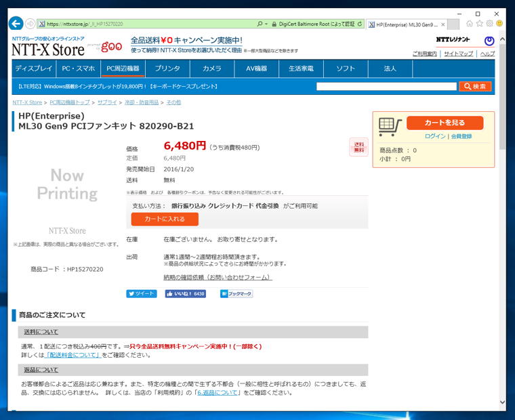515x420 pixels.
Task: Click the browser back arrow button
Action: (x=16, y=24)
